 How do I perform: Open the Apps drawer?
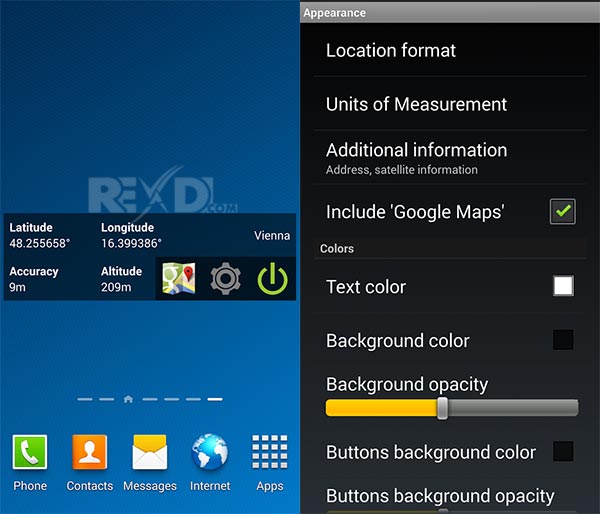pyautogui.click(x=270, y=463)
